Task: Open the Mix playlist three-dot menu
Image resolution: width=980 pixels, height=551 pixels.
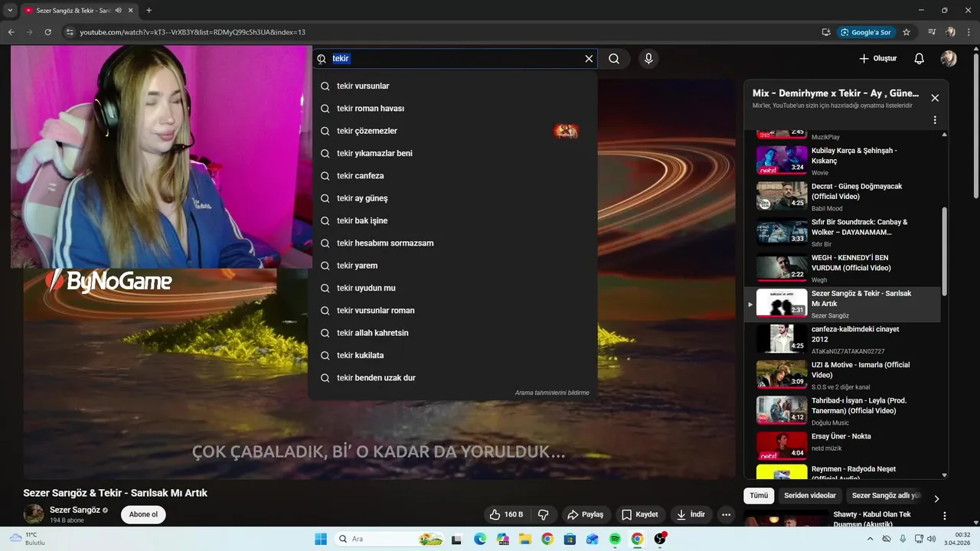Action: pos(935,120)
